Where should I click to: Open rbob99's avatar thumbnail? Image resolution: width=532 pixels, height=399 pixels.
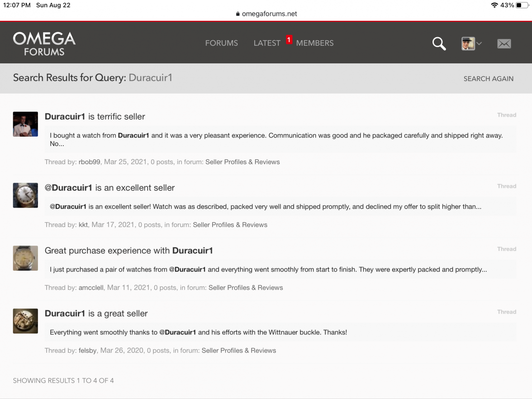25,124
